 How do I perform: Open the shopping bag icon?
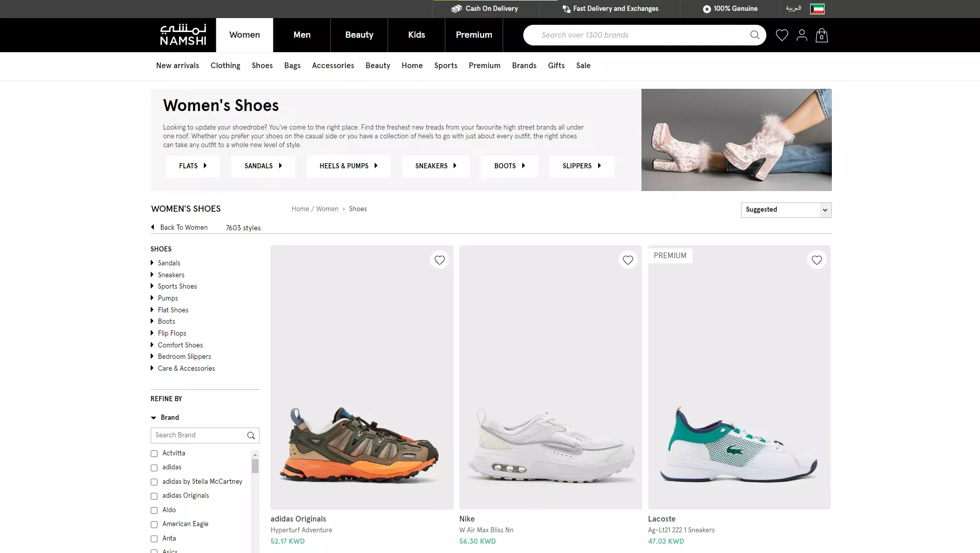pos(822,35)
